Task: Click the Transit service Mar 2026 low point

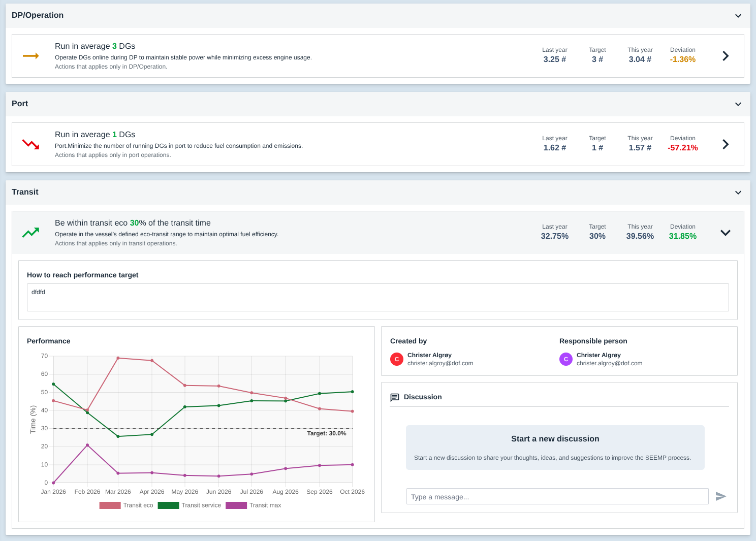Action: point(118,436)
